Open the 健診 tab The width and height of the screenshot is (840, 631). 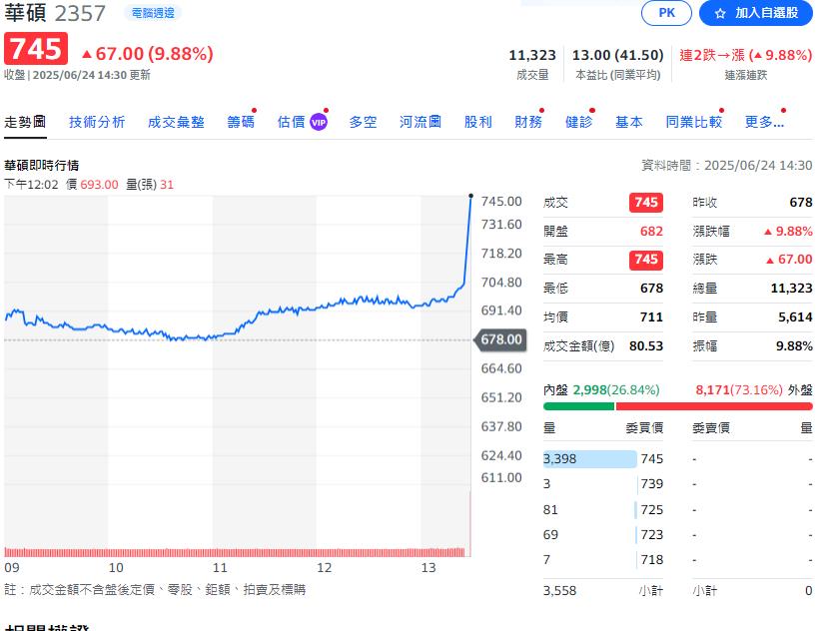[x=578, y=122]
